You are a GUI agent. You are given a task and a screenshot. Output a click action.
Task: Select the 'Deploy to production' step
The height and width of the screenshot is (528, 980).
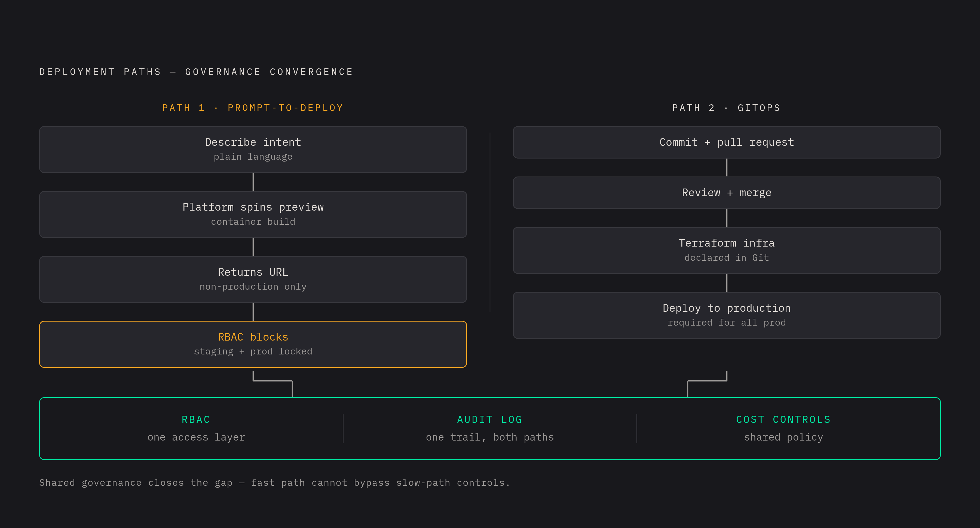[727, 315]
